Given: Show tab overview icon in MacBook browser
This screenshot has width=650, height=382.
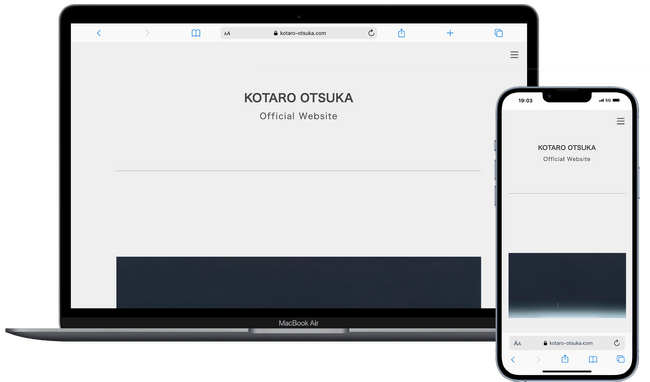Looking at the screenshot, I should (x=499, y=33).
